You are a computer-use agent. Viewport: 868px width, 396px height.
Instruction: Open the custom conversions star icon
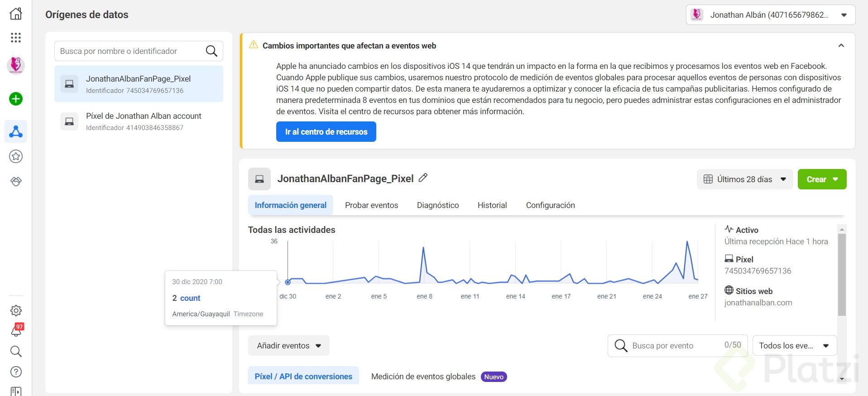(16, 157)
